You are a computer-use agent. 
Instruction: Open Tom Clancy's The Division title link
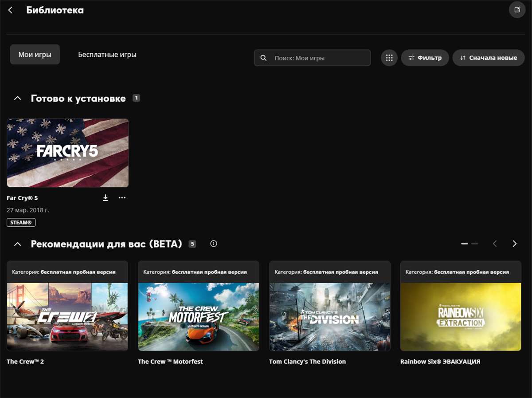(307, 362)
